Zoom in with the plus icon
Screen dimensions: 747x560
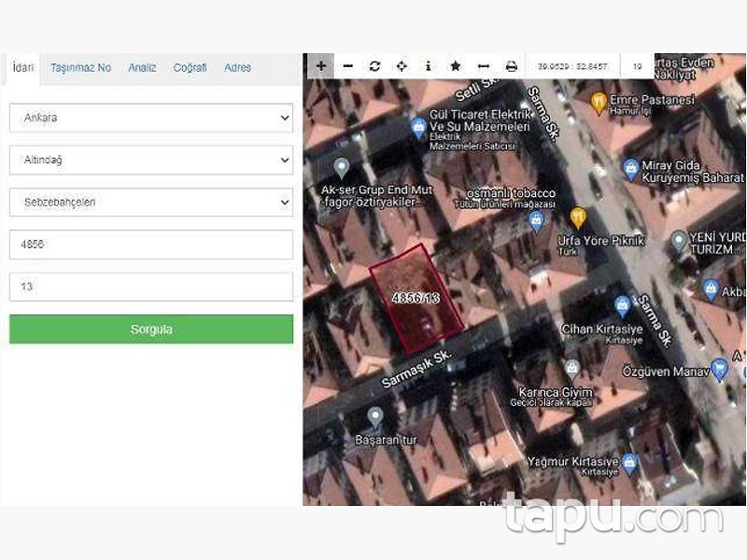pos(321,66)
